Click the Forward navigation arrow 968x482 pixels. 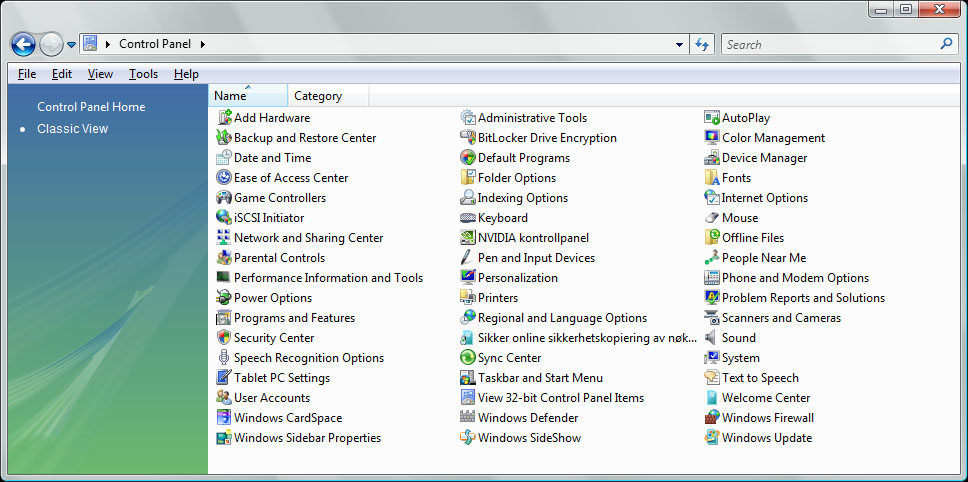pyautogui.click(x=51, y=44)
